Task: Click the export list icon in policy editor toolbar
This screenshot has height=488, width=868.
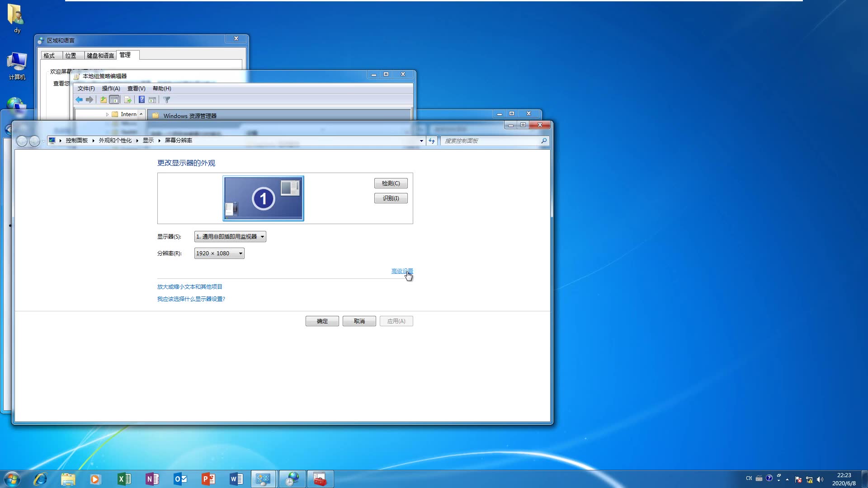Action: [x=128, y=100]
